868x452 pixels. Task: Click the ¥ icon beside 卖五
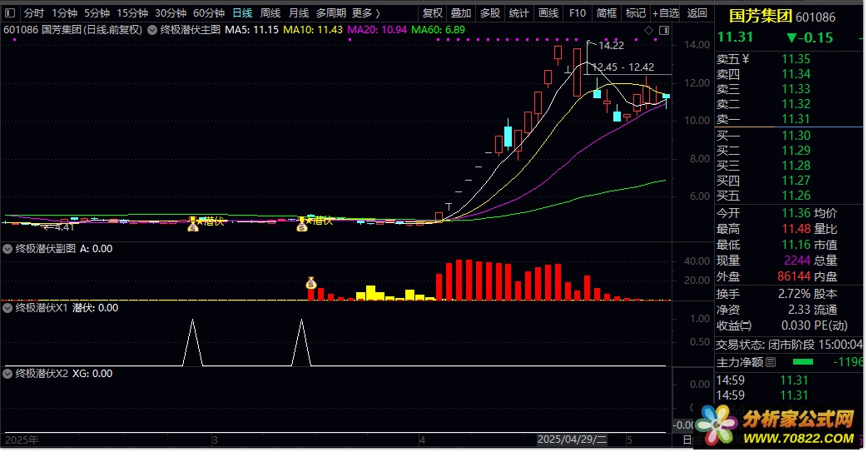tap(746, 59)
